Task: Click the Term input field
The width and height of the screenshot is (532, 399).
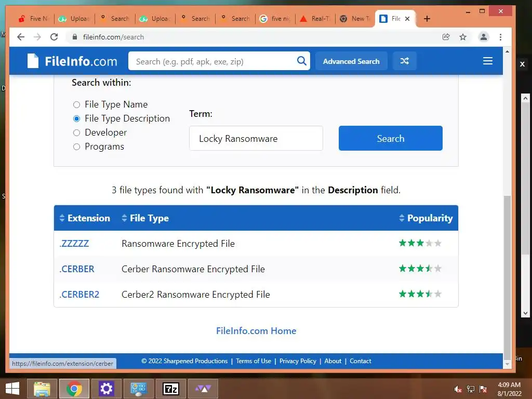Action: (x=256, y=138)
